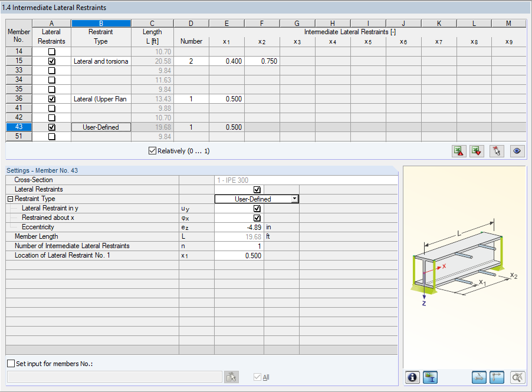
Task: Click the Eccentricity row label
Action: tap(38, 227)
